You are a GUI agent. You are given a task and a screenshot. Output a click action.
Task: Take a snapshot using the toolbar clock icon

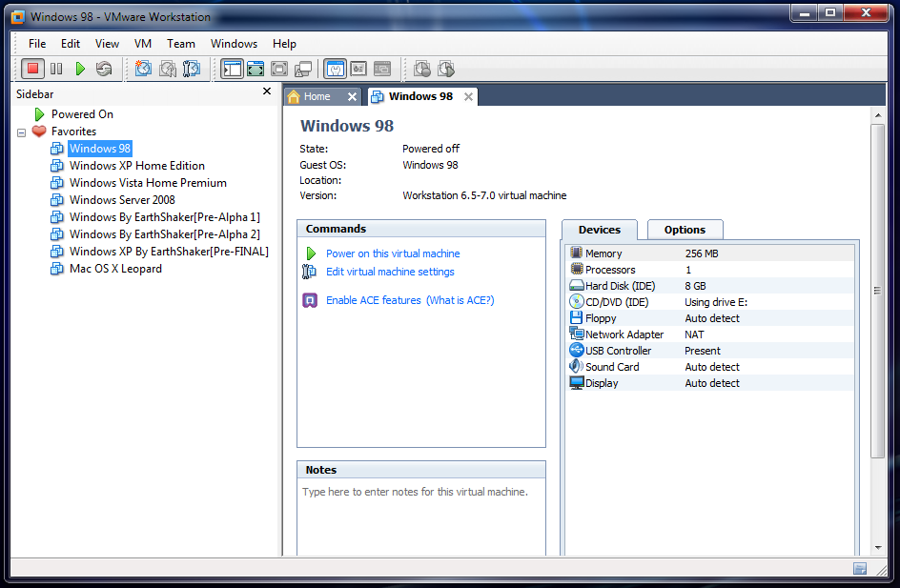point(143,69)
